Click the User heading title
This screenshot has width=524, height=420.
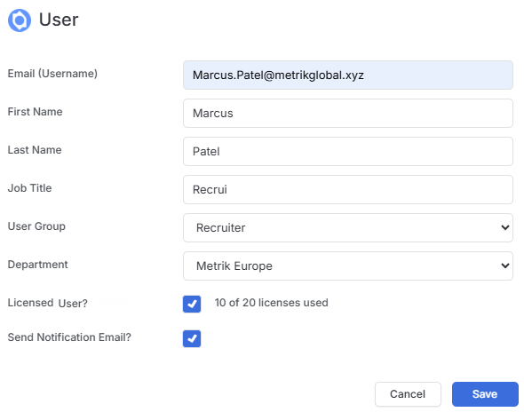point(59,20)
